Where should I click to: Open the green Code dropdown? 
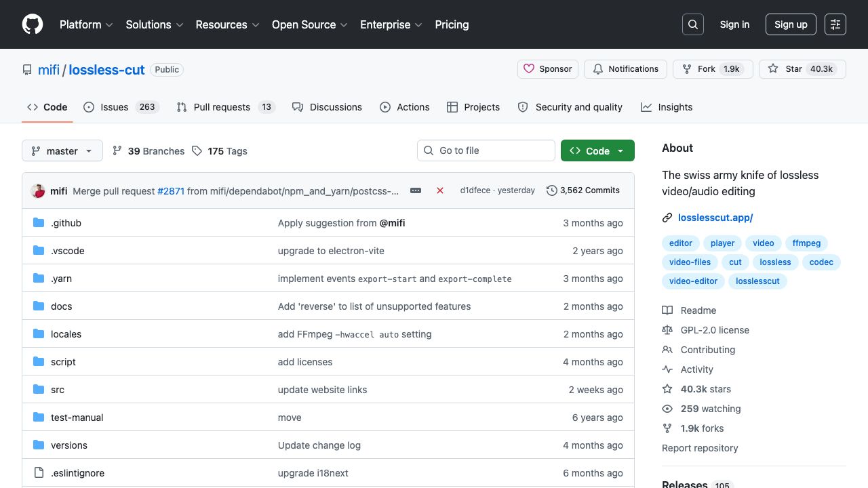pyautogui.click(x=597, y=150)
